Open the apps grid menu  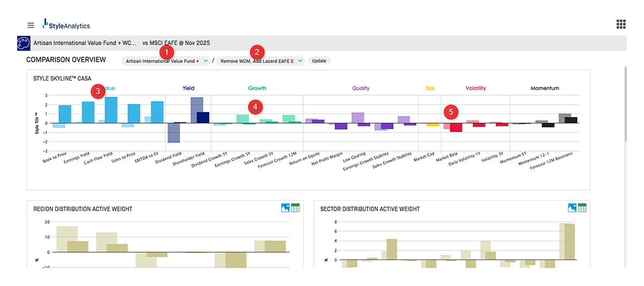coord(621,24)
